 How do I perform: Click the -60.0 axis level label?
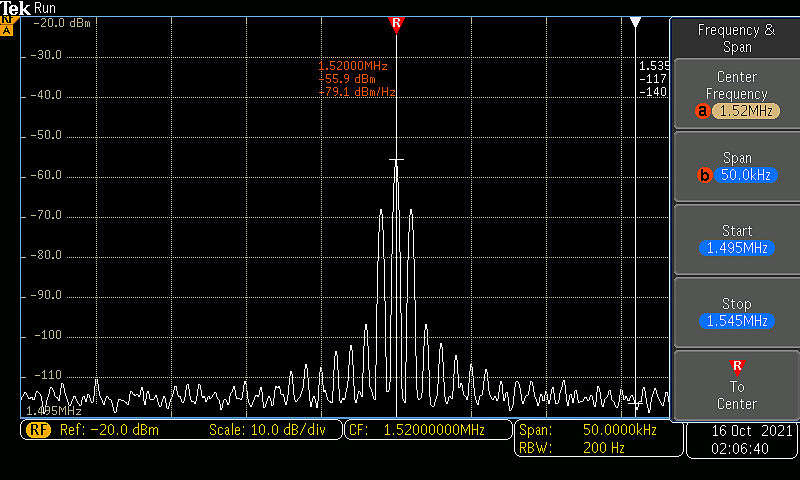coord(46,175)
